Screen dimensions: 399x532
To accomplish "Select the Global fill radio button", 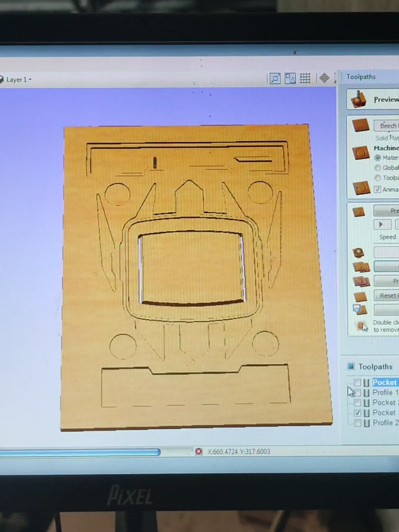I will [x=377, y=168].
